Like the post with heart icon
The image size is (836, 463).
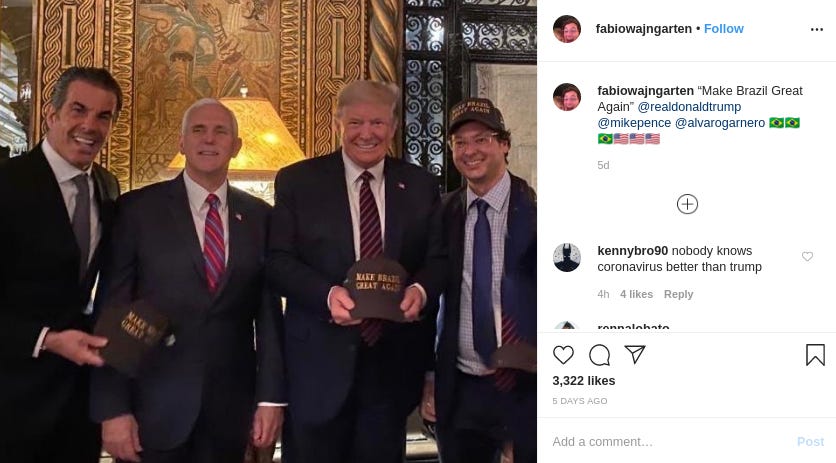click(x=563, y=355)
